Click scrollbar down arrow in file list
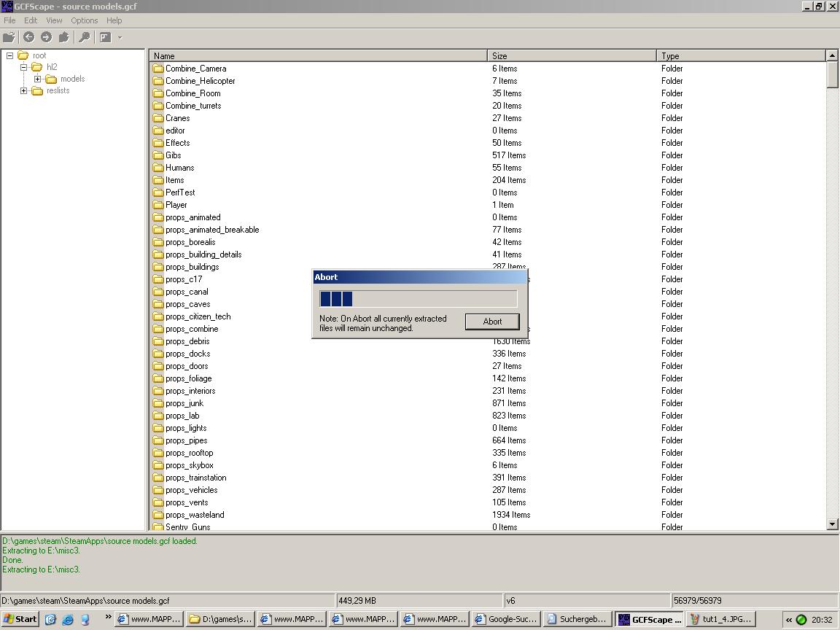The image size is (840, 630). pyautogui.click(x=832, y=524)
